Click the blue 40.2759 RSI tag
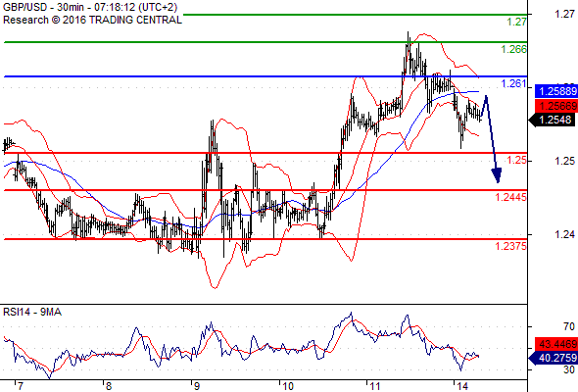 pos(554,358)
